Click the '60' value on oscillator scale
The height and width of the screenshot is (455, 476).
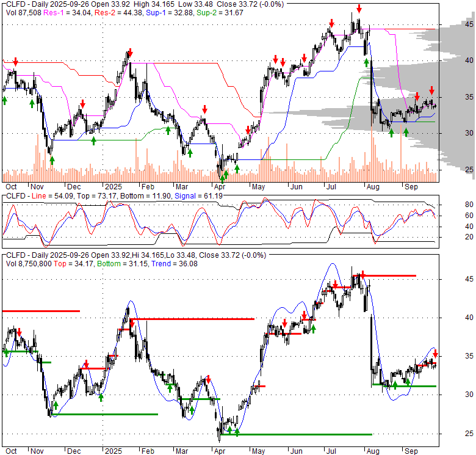(x=469, y=216)
